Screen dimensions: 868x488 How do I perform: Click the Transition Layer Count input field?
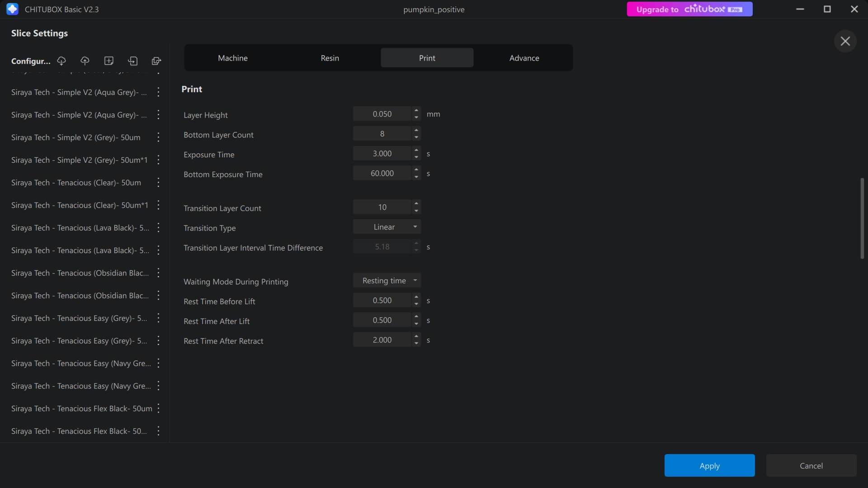382,207
